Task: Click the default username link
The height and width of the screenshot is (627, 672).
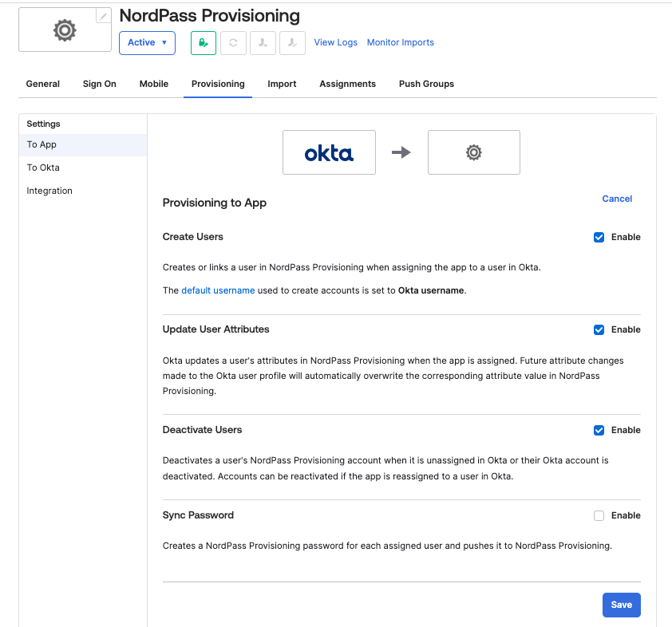Action: [x=218, y=290]
